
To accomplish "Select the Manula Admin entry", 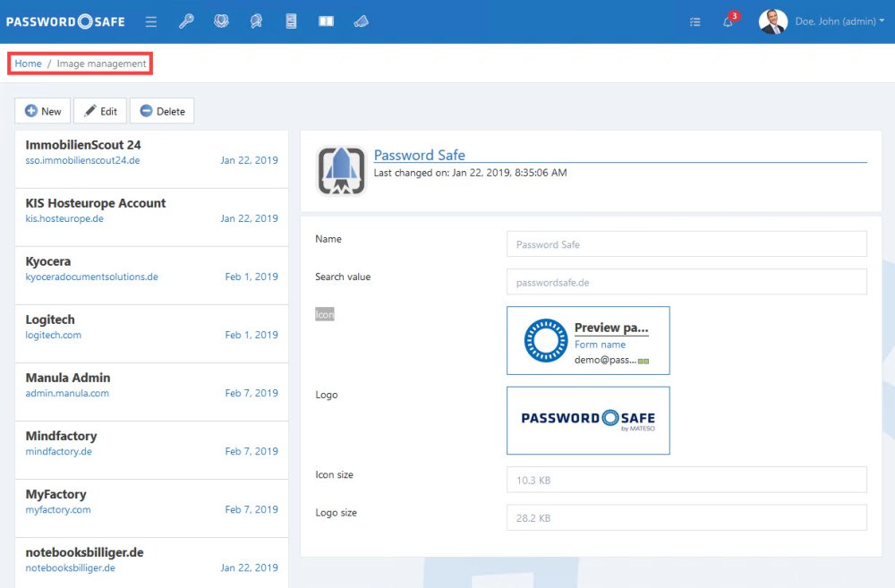I will point(152,392).
